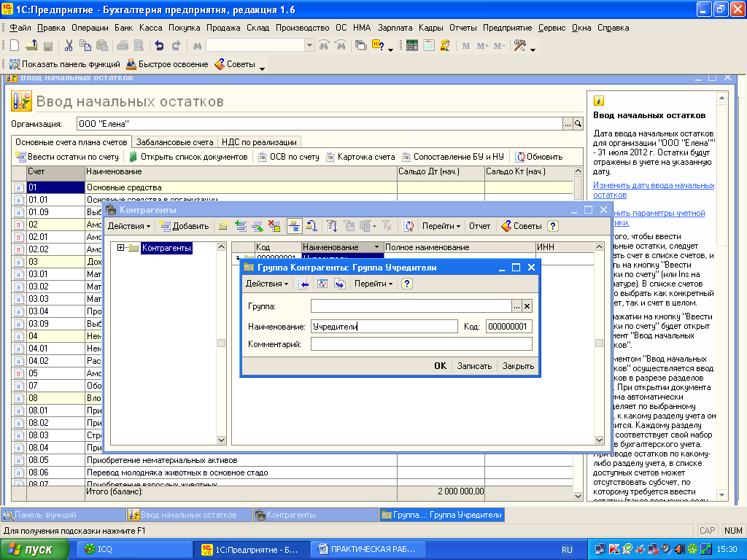The height and width of the screenshot is (560, 747).
Task: Open the Зарплата menu
Action: (395, 28)
